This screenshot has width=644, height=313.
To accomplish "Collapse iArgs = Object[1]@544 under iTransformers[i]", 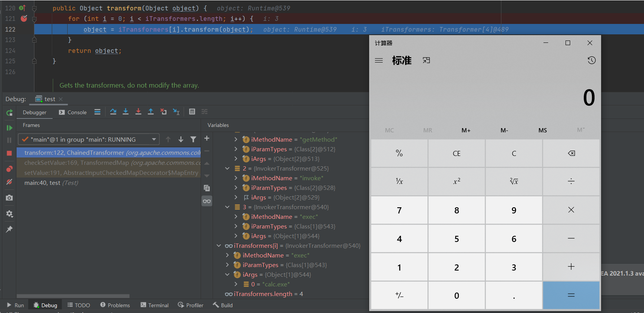I will 227,274.
